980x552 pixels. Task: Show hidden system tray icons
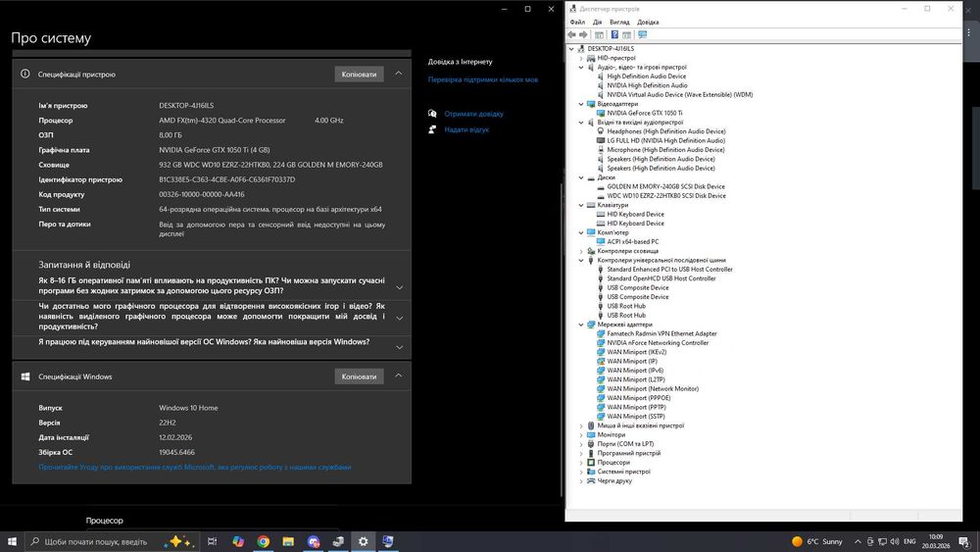pos(857,541)
